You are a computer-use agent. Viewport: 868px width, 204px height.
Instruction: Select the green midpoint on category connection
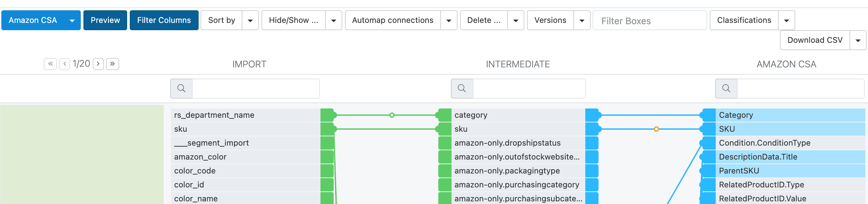pos(392,115)
